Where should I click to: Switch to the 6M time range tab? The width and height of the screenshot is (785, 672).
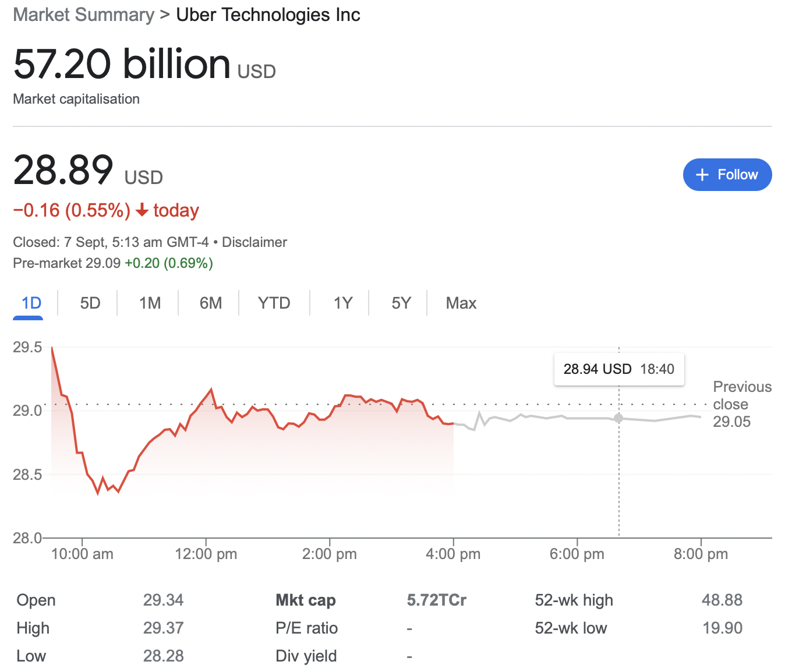click(211, 303)
